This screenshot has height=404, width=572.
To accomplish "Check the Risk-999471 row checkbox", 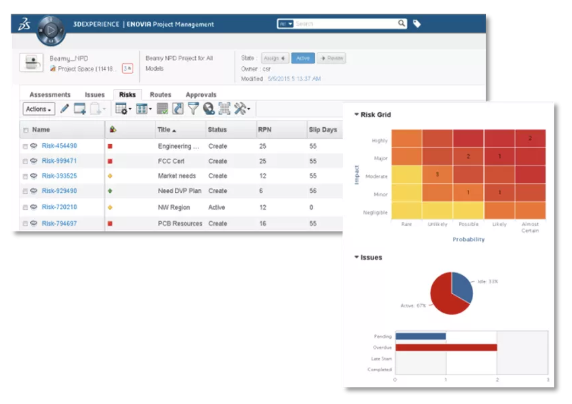I will [25, 161].
